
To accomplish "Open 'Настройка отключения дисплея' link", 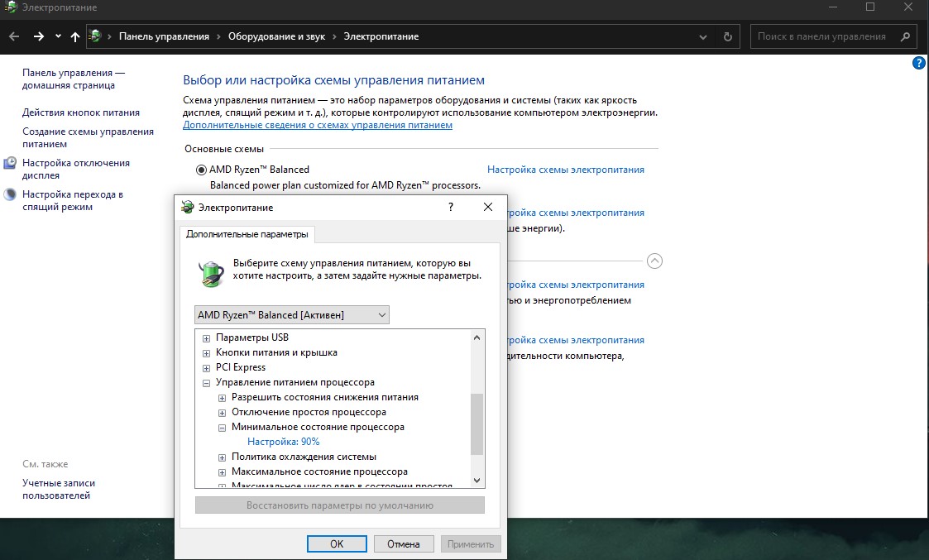I will point(76,169).
